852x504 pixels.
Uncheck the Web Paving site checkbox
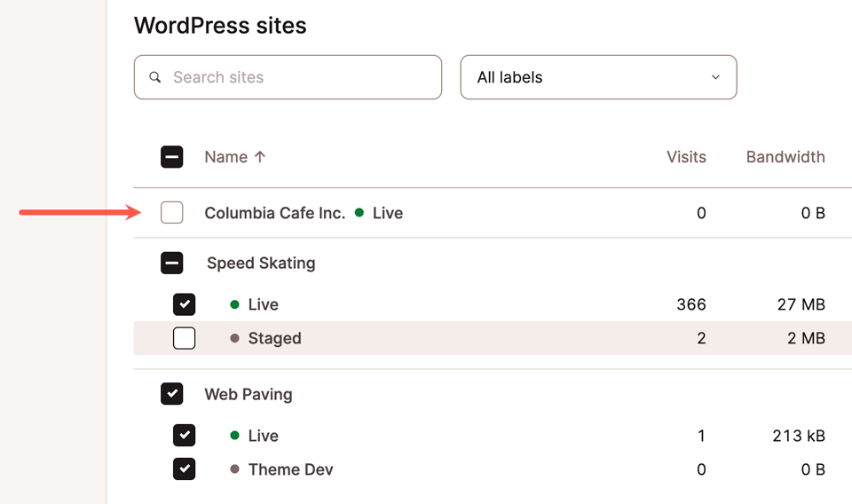172,394
